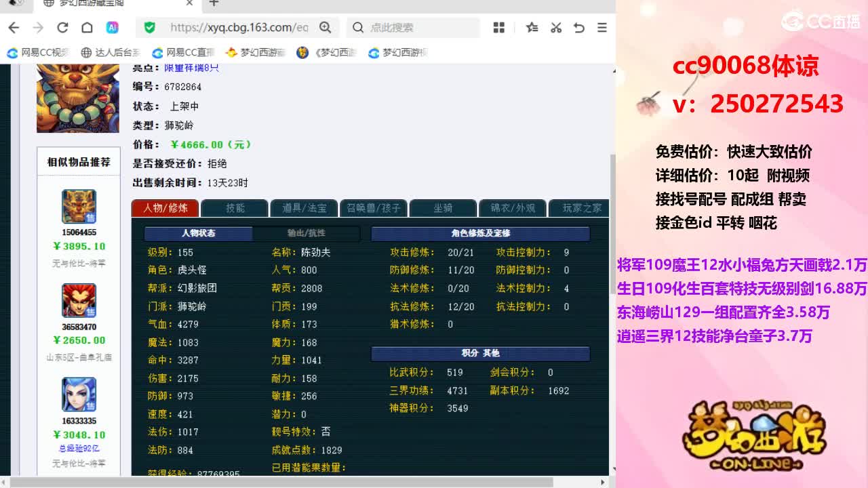The width and height of the screenshot is (868, 488).
Task: Switch to the 技能 tab
Action: pyautogui.click(x=235, y=208)
